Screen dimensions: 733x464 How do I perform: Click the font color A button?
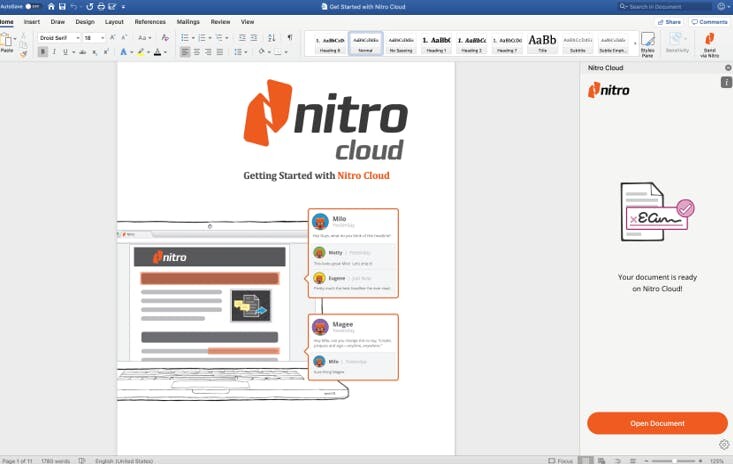coord(158,52)
